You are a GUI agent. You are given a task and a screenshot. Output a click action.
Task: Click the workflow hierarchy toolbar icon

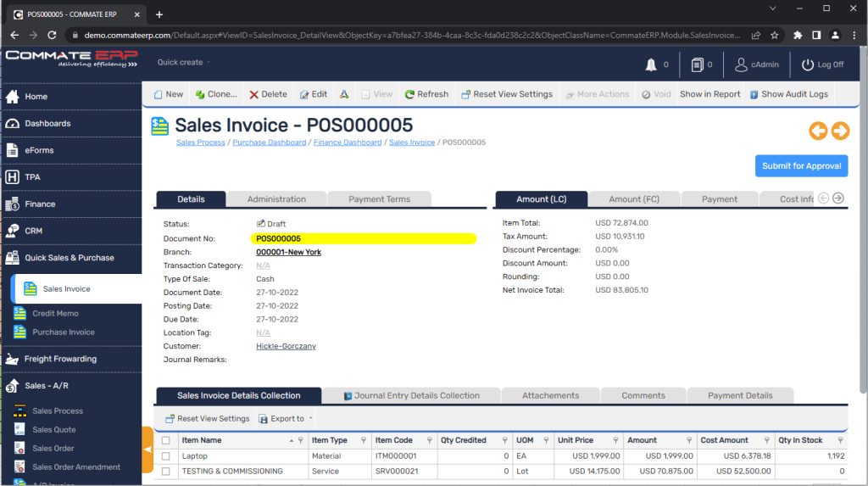coord(344,94)
